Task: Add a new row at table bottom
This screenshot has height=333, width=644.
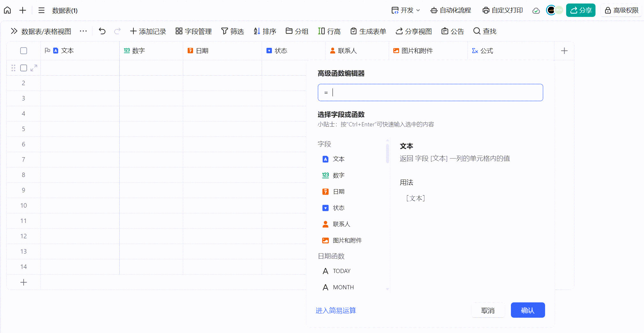Action: coord(24,282)
